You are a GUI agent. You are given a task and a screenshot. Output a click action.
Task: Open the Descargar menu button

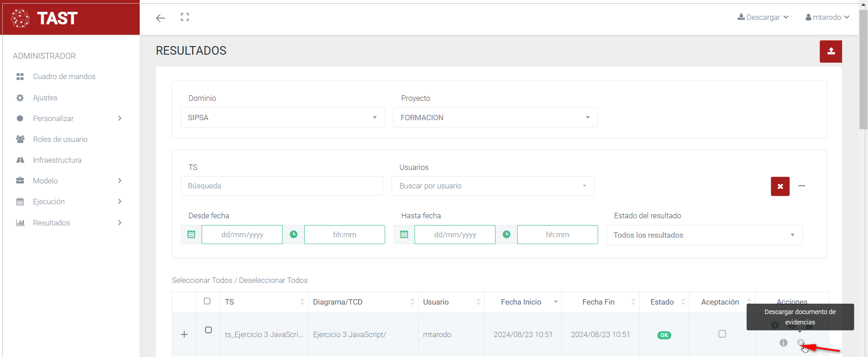click(763, 17)
